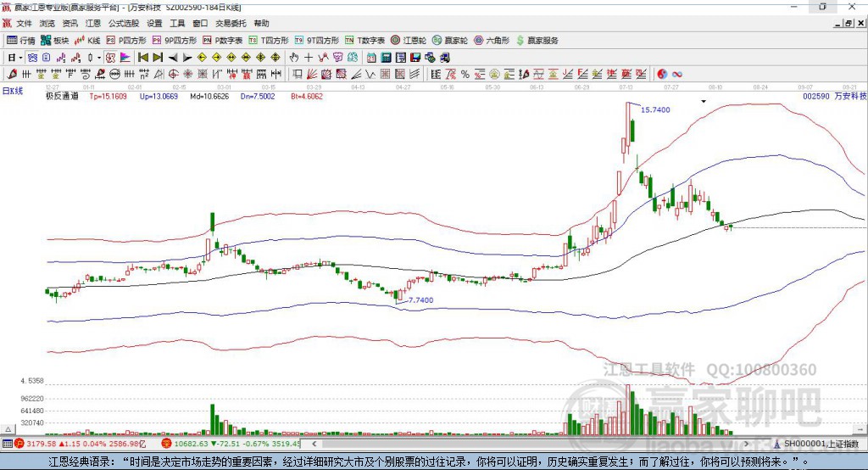Viewport: 868px width, 470px height.
Task: Launch the 江恩轮 Gann wheel
Action: click(x=409, y=41)
